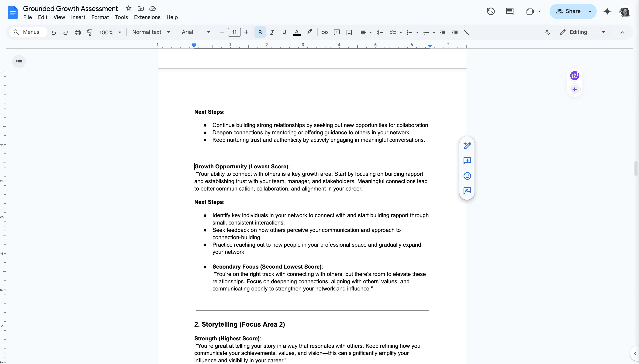Open the text color picker
Viewport: 639px width, 364px height.
tap(296, 32)
